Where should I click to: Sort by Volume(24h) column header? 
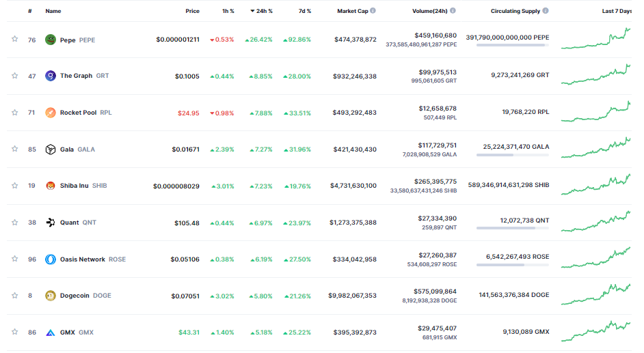[x=429, y=11]
